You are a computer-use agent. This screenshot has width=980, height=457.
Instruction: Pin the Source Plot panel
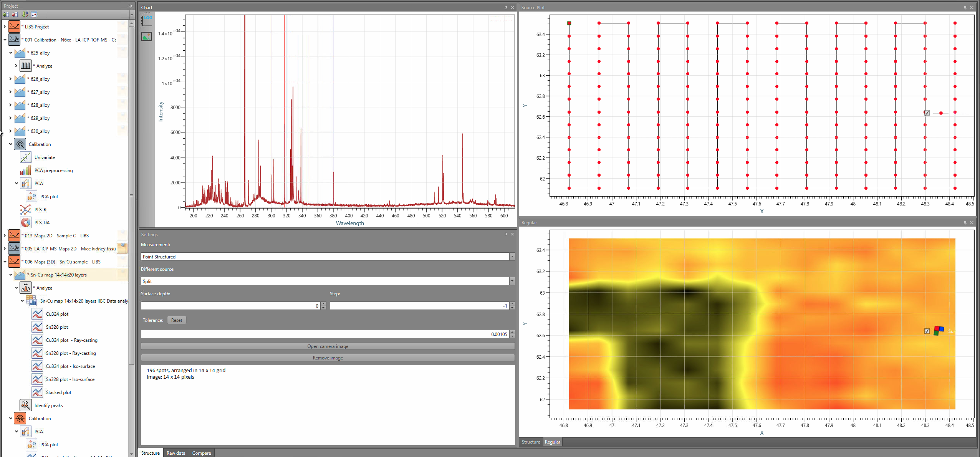(965, 8)
